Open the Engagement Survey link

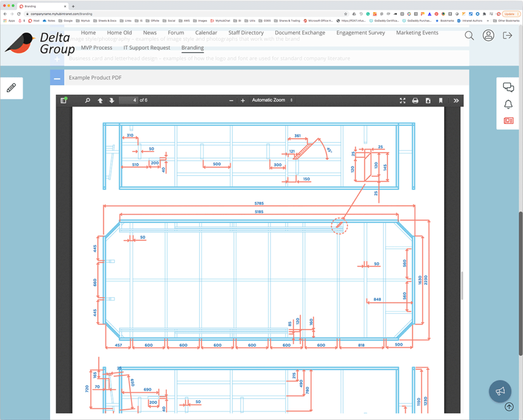[x=360, y=33]
